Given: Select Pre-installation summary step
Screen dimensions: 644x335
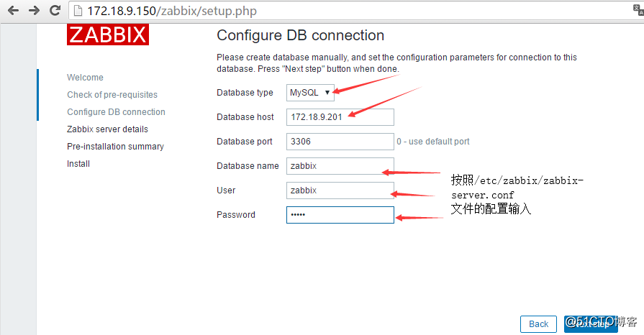Looking at the screenshot, I should click(115, 147).
